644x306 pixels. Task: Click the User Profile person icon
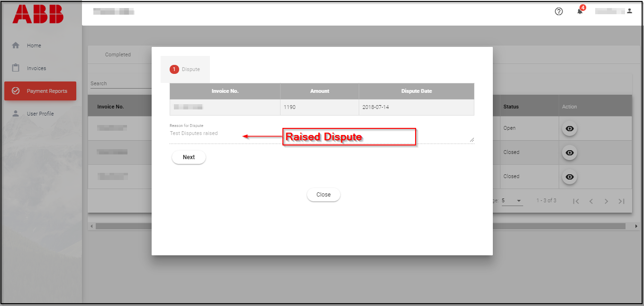pyautogui.click(x=16, y=114)
